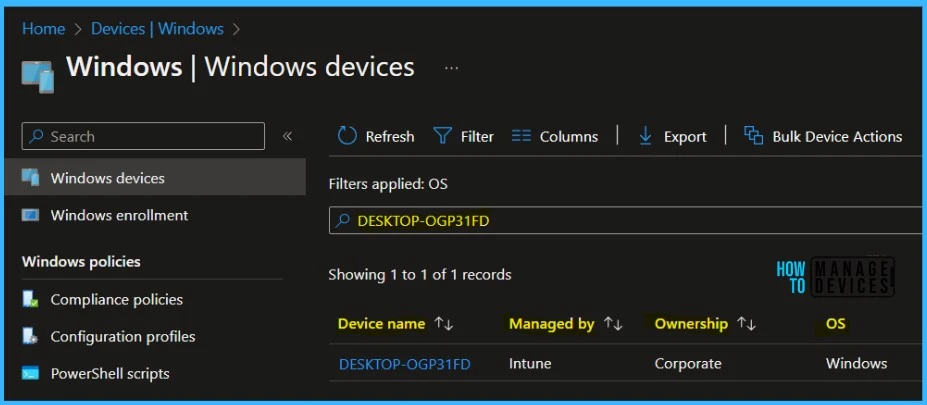Click the Windows devices page icon beside title
The width and height of the screenshot is (927, 405).
tap(37, 76)
